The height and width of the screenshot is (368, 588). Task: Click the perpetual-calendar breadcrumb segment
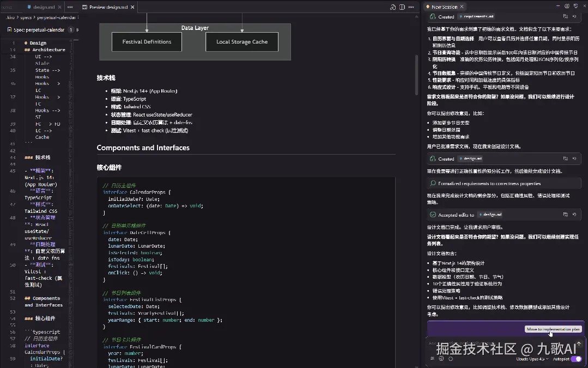pyautogui.click(x=56, y=17)
